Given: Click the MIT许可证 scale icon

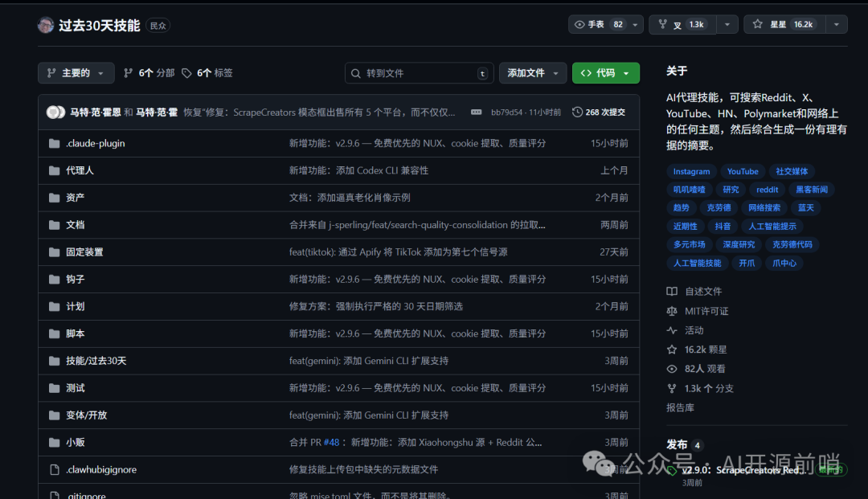Looking at the screenshot, I should pos(672,311).
